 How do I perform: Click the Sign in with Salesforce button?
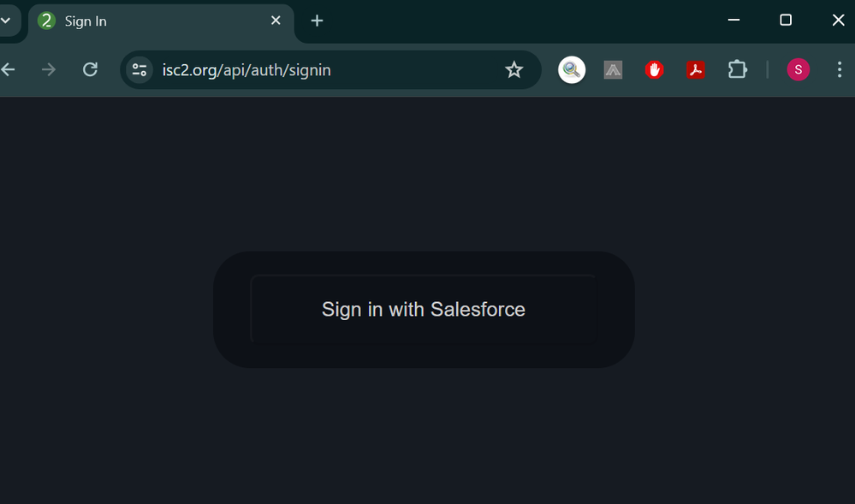point(423,310)
